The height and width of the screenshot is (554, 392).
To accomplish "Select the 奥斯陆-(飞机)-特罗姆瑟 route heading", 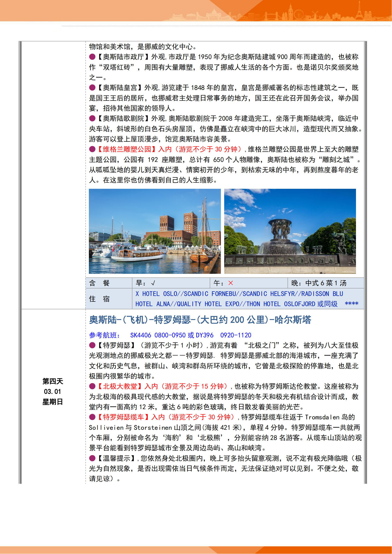I will (200, 320).
